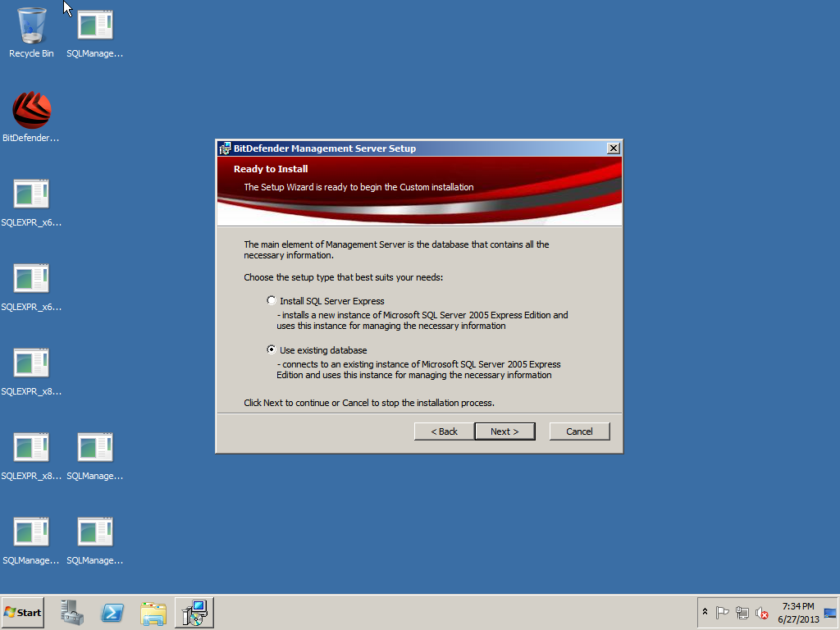Click the muted volume speaker tray icon
Viewport: 840px width, 630px height.
point(762,612)
